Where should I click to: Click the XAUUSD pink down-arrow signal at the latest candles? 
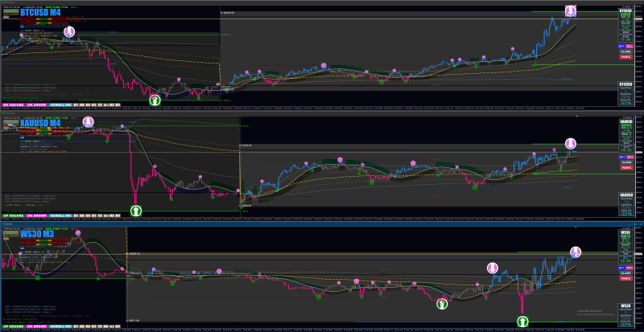pos(571,144)
